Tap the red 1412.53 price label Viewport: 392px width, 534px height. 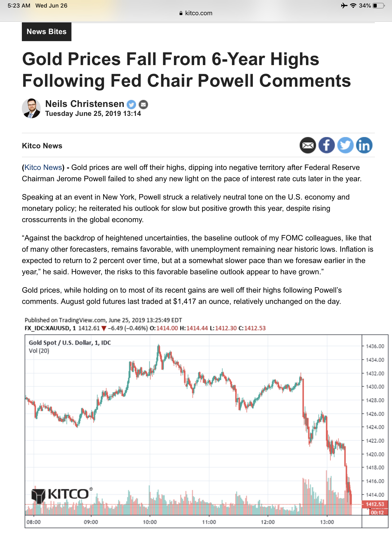(x=374, y=504)
